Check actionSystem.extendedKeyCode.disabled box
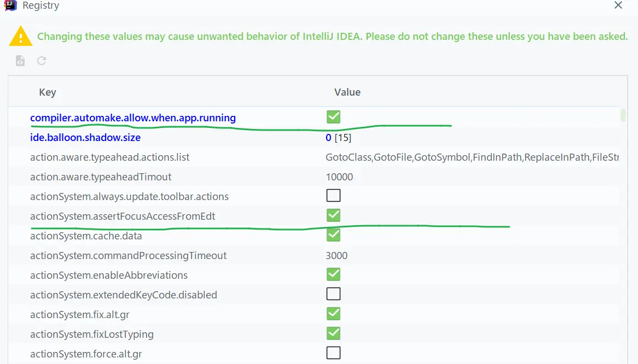This screenshot has height=364, width=638. coord(333,294)
